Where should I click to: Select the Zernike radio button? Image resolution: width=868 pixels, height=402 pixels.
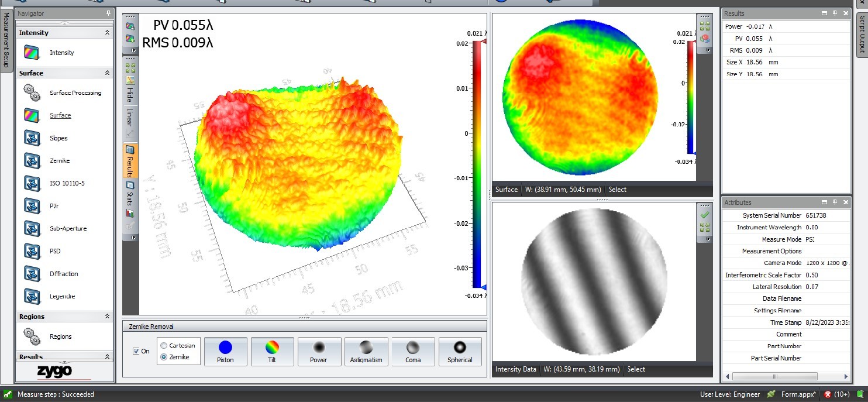click(164, 356)
